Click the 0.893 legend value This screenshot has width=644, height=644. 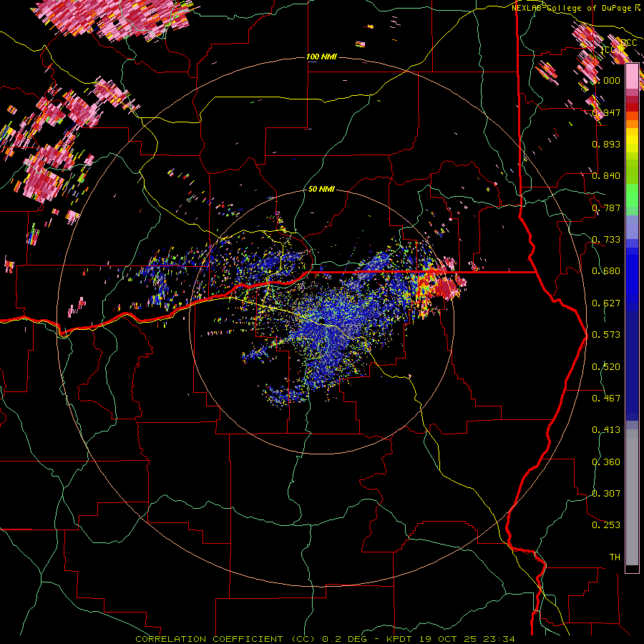tap(606, 144)
